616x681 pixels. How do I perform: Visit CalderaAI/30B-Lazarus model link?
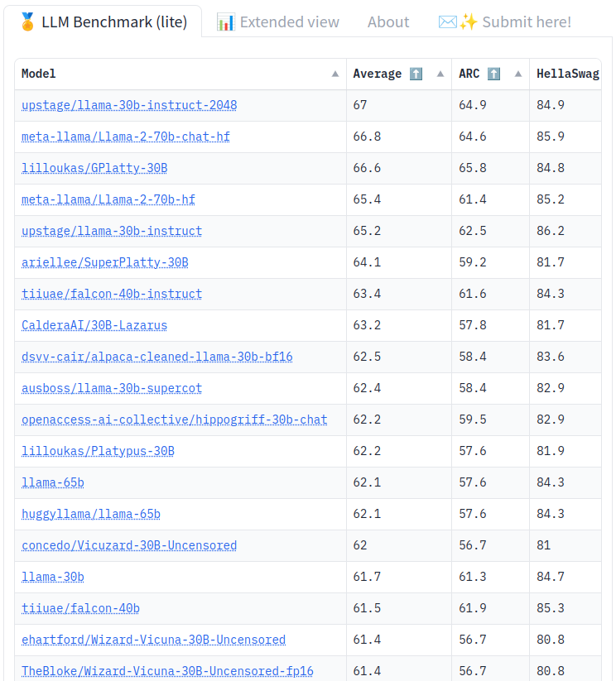[x=94, y=325]
